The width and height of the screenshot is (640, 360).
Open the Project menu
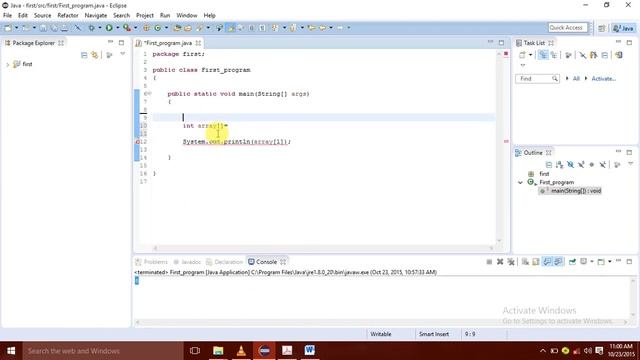145,16
